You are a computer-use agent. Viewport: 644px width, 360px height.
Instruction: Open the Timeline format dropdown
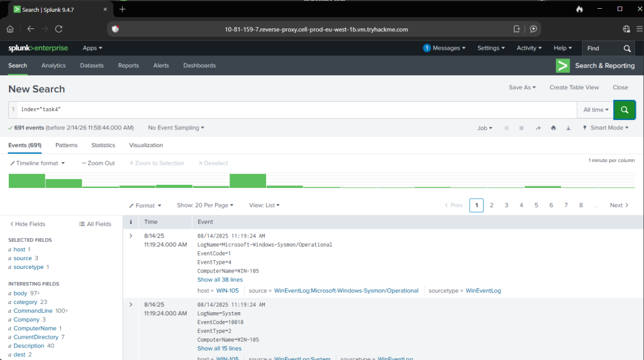(x=38, y=163)
